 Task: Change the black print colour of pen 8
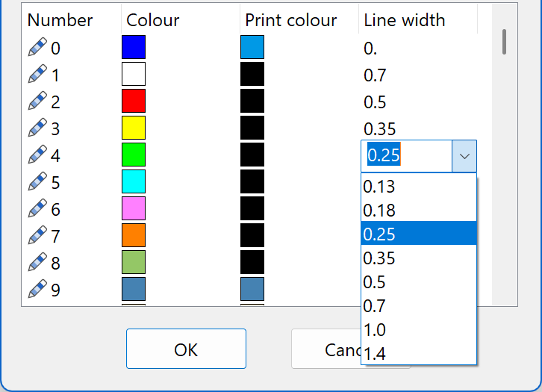click(x=252, y=262)
